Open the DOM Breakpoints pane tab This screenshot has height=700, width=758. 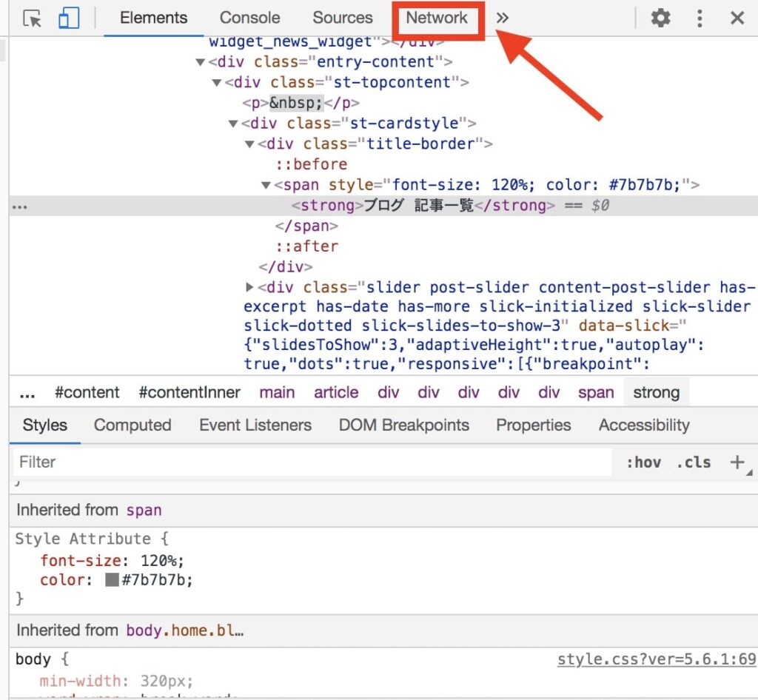pos(404,425)
